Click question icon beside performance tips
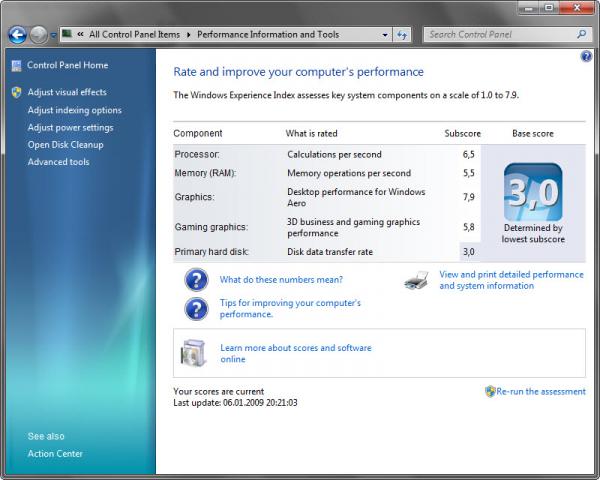This screenshot has width=600, height=480. click(x=196, y=309)
